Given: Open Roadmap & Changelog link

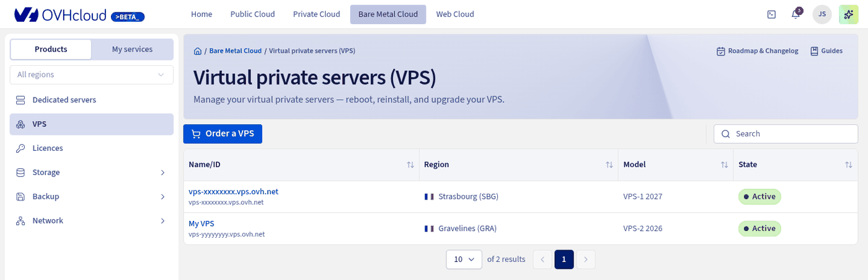Looking at the screenshot, I should (757, 51).
